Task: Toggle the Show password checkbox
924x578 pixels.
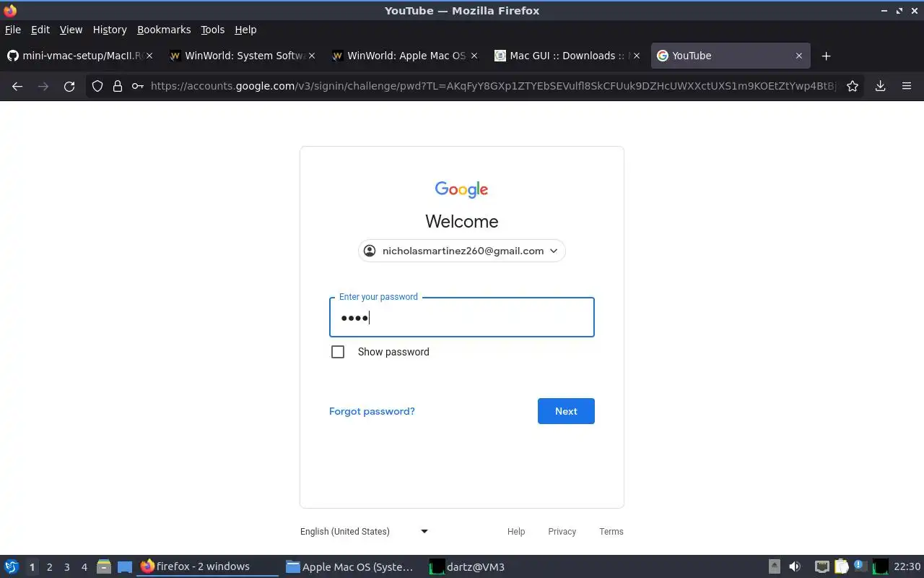Action: click(x=338, y=352)
